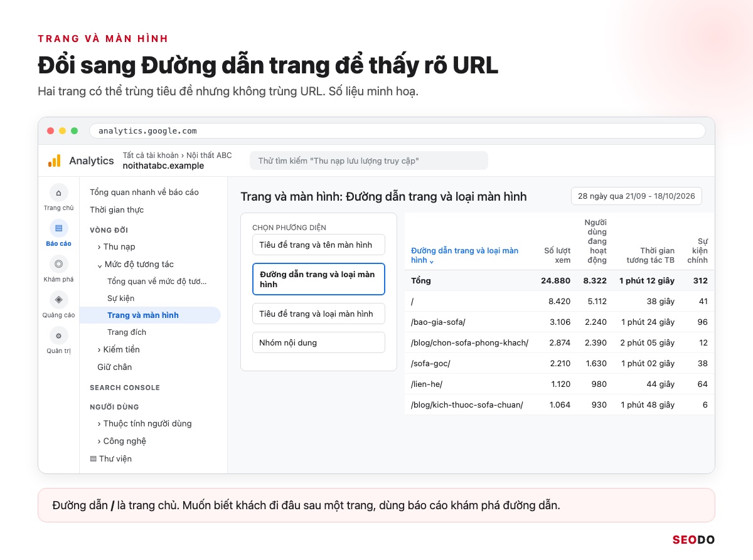This screenshot has width=753, height=560.
Task: Sort by Đường dẫn trang column header
Action: point(465,255)
